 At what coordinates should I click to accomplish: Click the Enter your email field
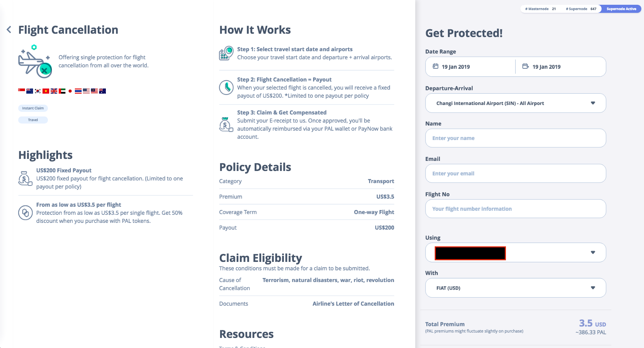click(515, 174)
